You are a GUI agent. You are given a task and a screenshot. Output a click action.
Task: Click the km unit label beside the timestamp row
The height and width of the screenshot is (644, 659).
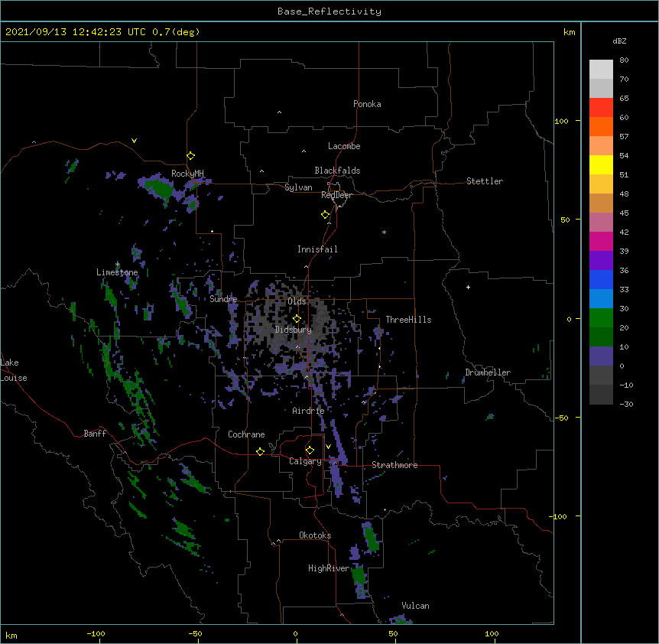point(569,32)
